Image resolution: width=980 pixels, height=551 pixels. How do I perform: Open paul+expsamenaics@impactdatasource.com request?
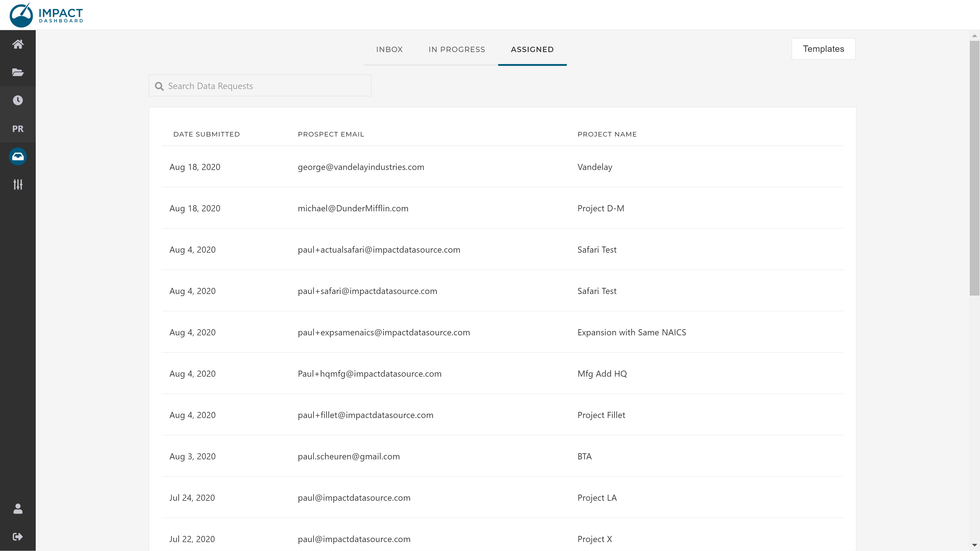click(x=384, y=333)
